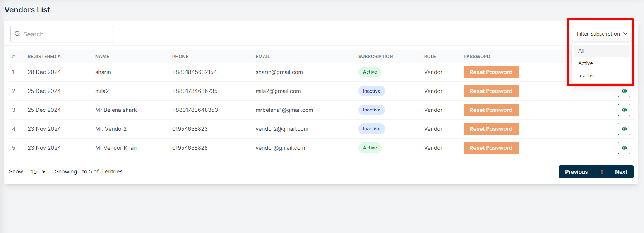This screenshot has width=644, height=233.
Task: View details of Mr Belena shark vendor
Action: [x=624, y=110]
